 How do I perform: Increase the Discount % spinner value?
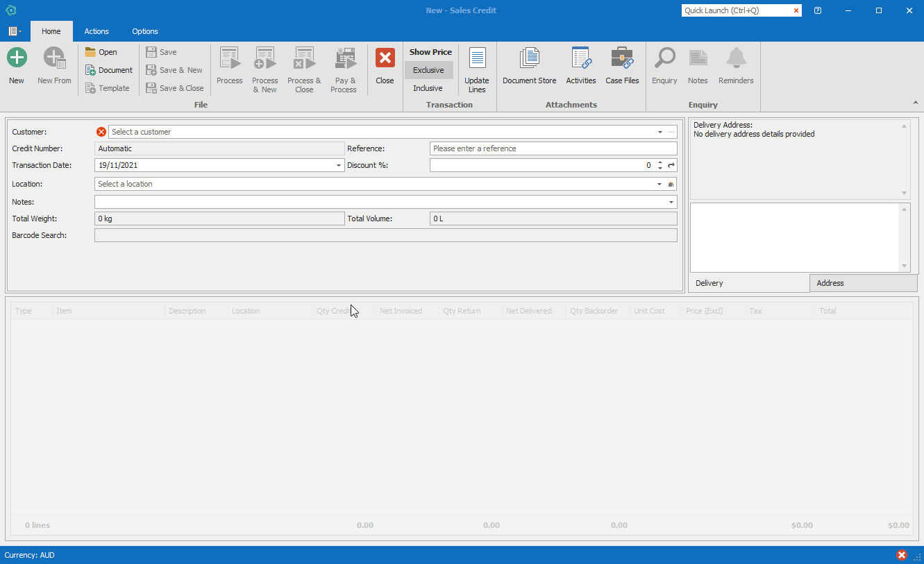660,162
